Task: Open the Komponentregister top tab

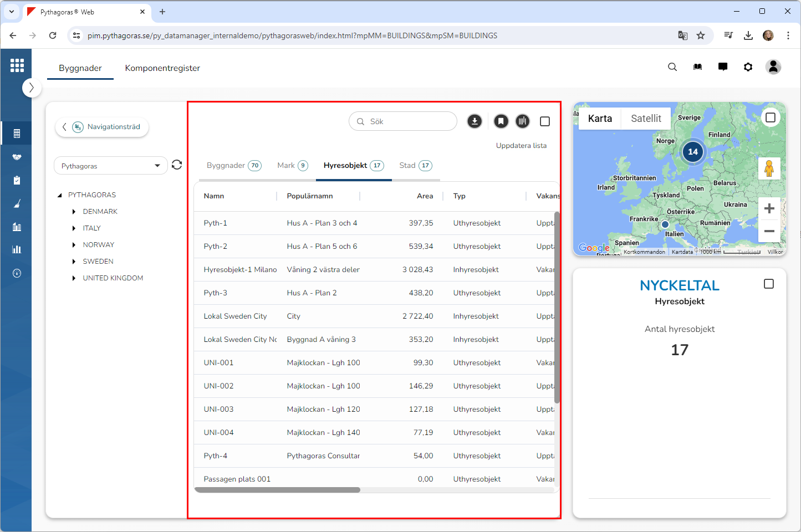Action: tap(162, 68)
